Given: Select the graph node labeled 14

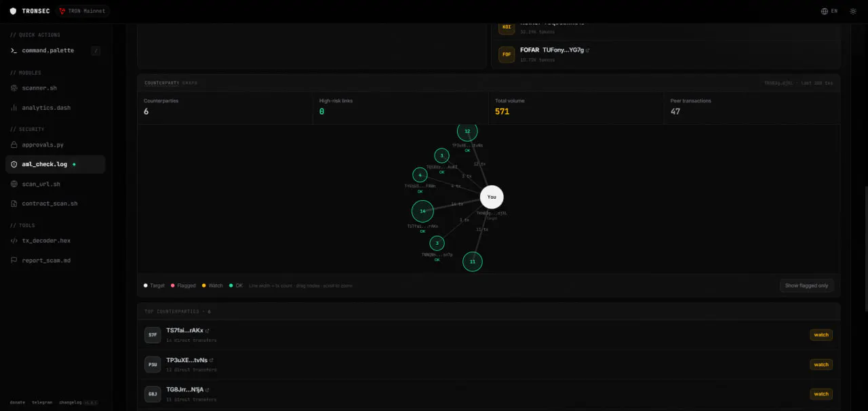Looking at the screenshot, I should coord(422,211).
